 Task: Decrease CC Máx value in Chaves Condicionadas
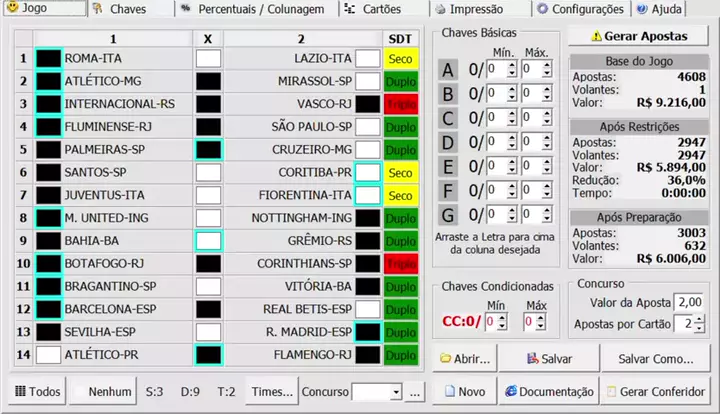tap(541, 326)
